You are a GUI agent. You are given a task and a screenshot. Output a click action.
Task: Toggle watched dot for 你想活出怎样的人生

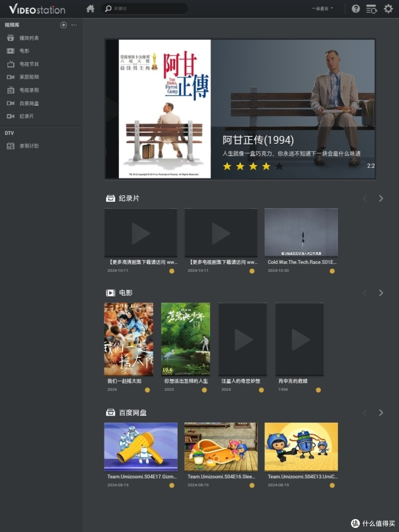pyautogui.click(x=204, y=390)
